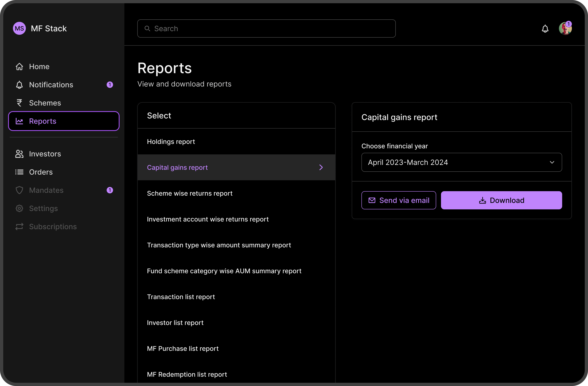Click the Mandates shield icon
This screenshot has height=386, width=588.
point(19,190)
